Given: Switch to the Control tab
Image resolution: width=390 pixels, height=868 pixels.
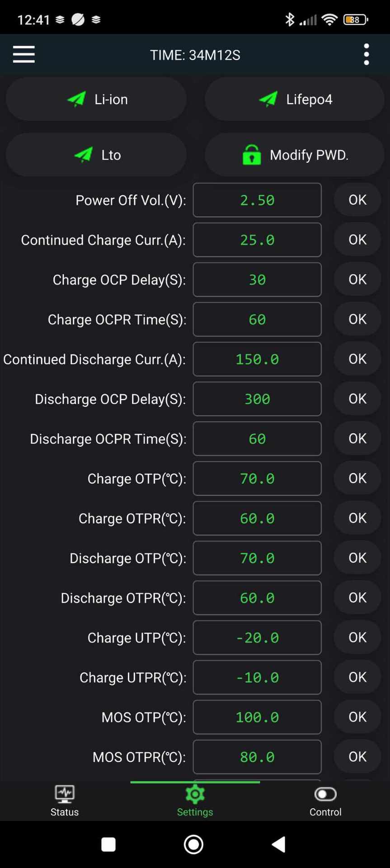Looking at the screenshot, I should [x=325, y=801].
